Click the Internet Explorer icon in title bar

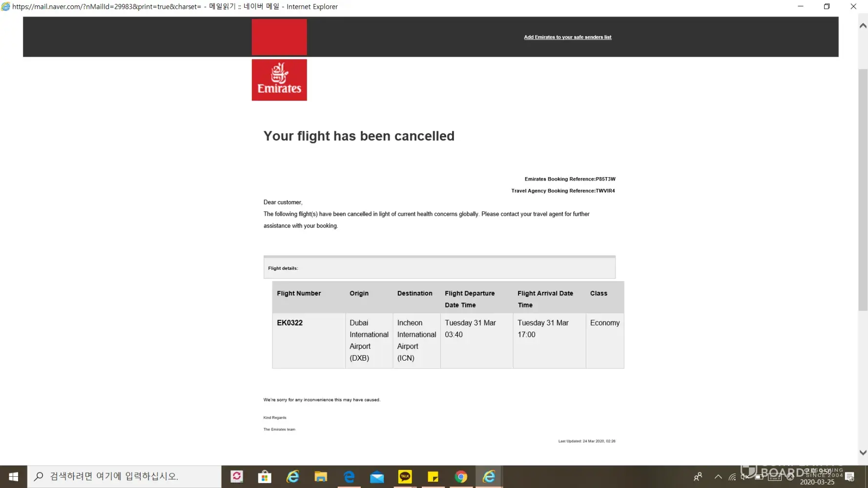coord(5,6)
